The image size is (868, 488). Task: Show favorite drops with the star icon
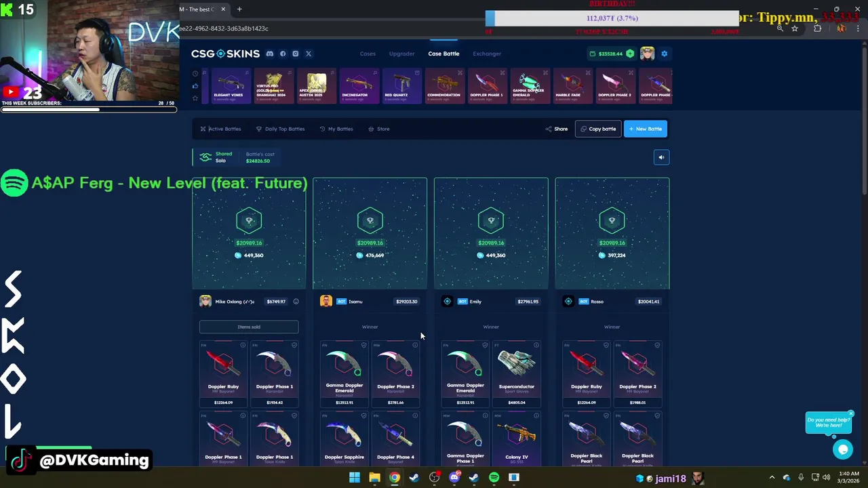(x=195, y=98)
